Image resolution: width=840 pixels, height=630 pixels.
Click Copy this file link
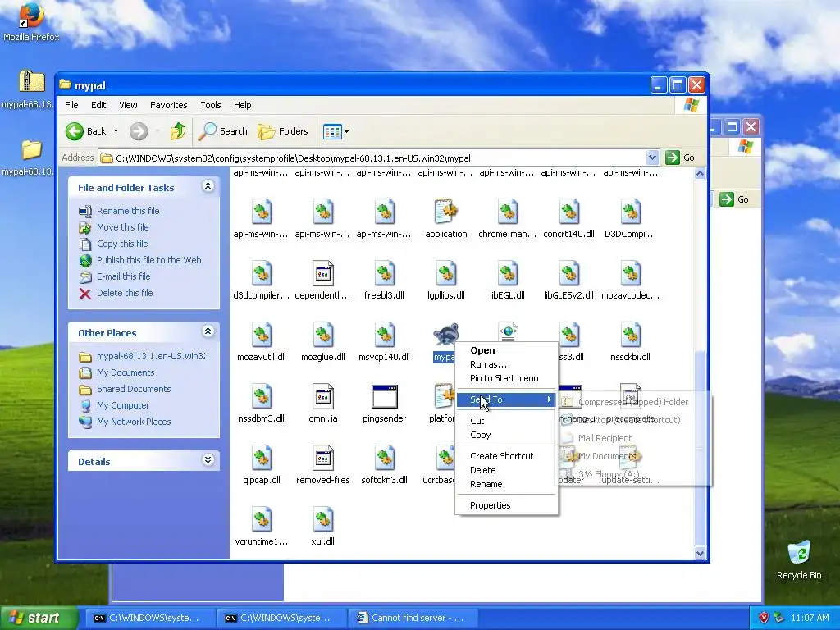(122, 243)
